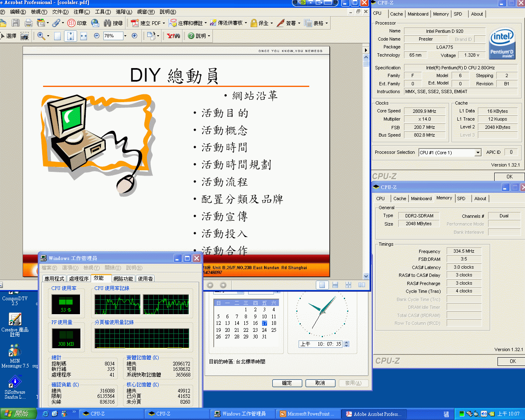The width and height of the screenshot is (525, 420).
Task: Switch to SPD tab in lower CPU-Z
Action: tap(461, 199)
